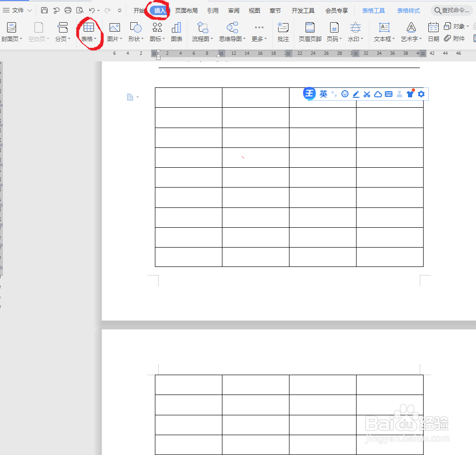Viewport: 476px width, 455px height.
Task: Switch to the 开发工具 tab
Action: click(303, 10)
